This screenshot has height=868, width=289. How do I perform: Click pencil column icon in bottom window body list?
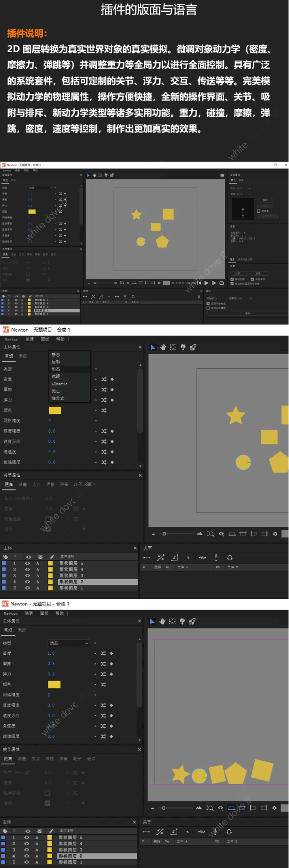51,831
